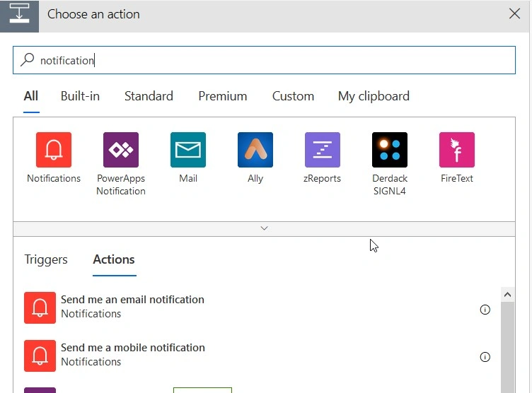Switch to the Standard tab
The image size is (532, 393).
(149, 96)
